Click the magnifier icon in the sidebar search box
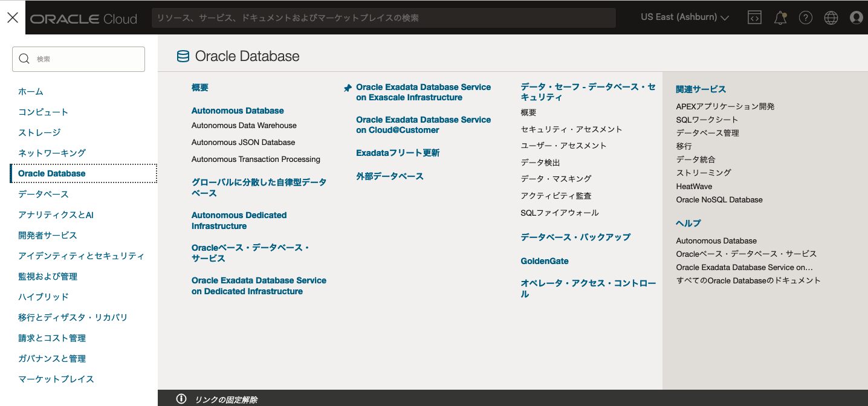The image size is (868, 406). point(24,59)
